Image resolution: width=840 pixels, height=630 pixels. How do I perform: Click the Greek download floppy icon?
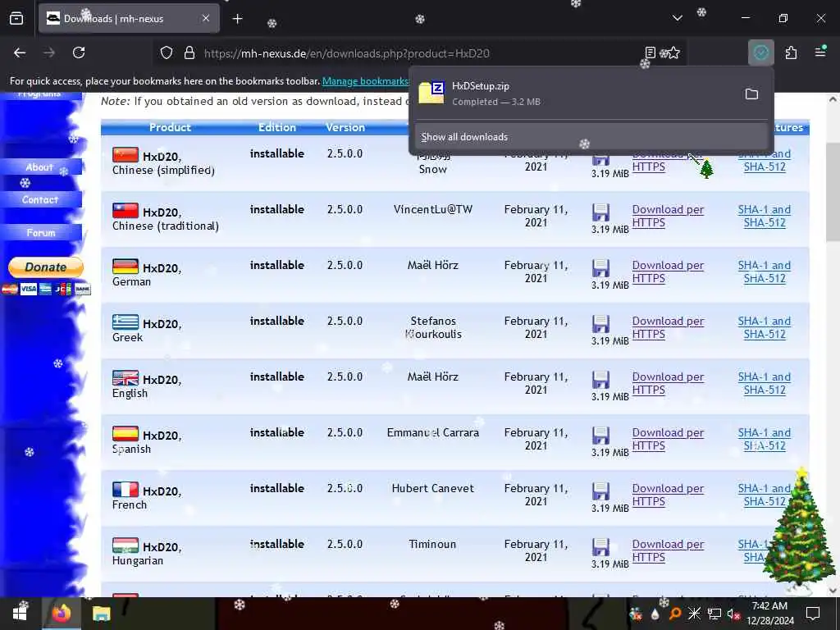coord(600,323)
